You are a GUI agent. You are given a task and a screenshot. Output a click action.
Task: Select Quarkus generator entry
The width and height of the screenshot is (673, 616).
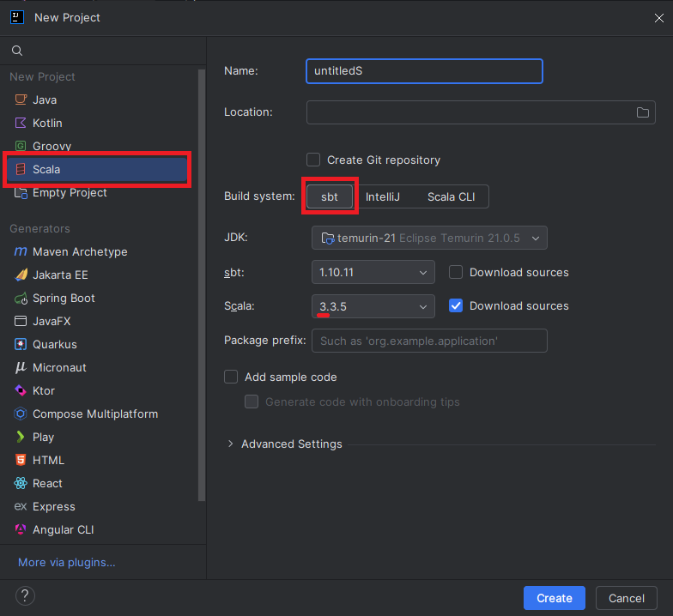tap(96, 345)
